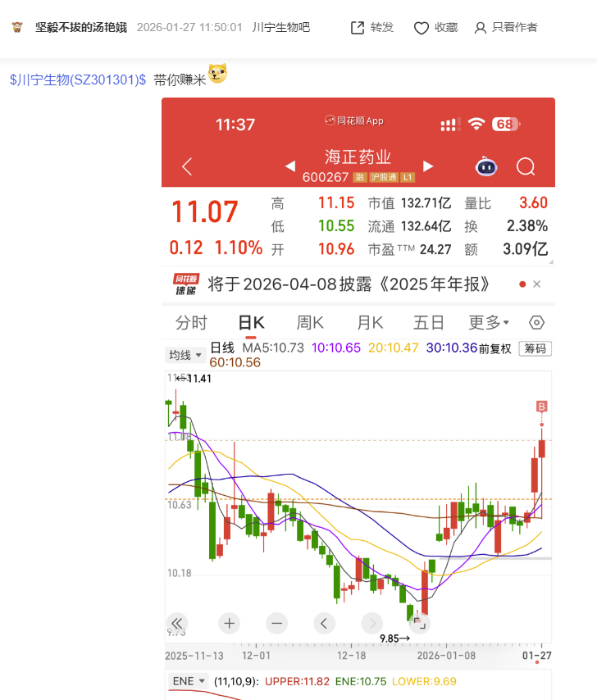597x700 pixels.
Task: Switch to next stock with right triangle
Action: point(428,166)
